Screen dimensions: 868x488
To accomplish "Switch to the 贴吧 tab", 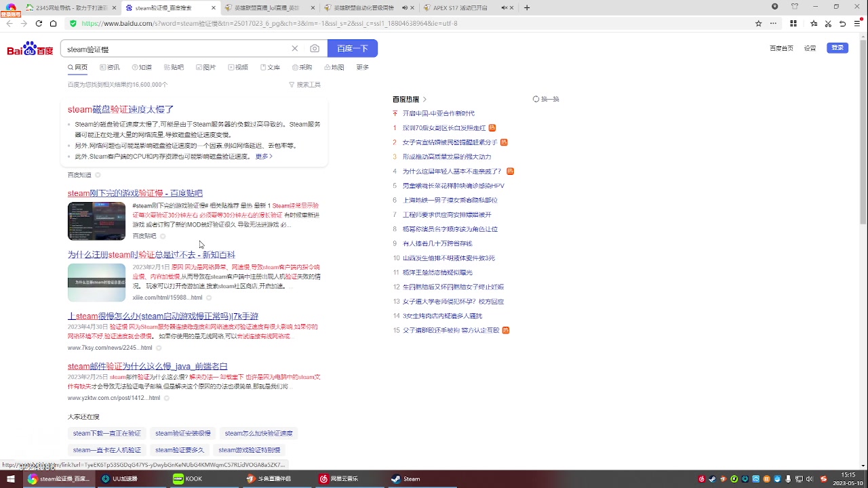I will (174, 67).
